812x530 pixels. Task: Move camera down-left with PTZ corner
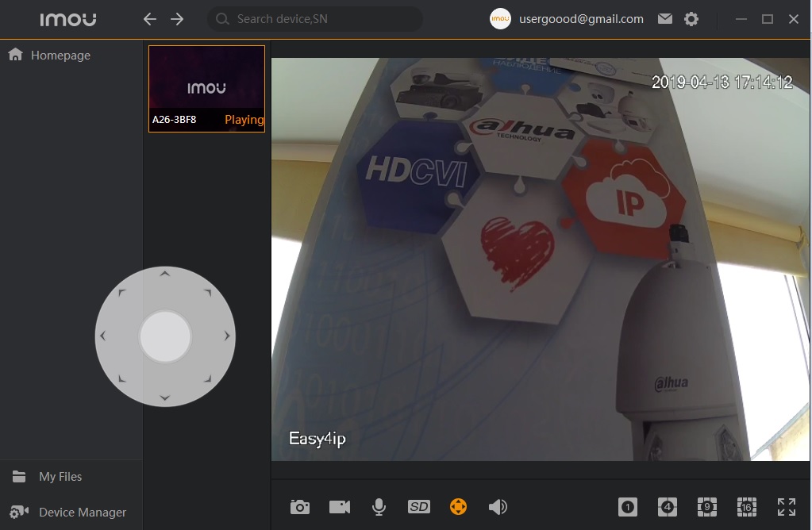tap(121, 379)
